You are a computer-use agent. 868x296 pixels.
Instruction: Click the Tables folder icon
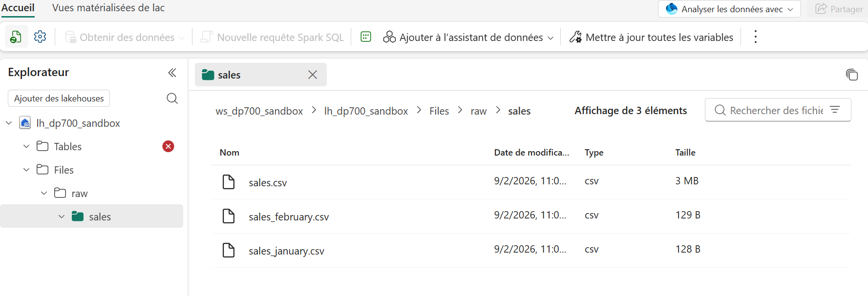tap(42, 146)
